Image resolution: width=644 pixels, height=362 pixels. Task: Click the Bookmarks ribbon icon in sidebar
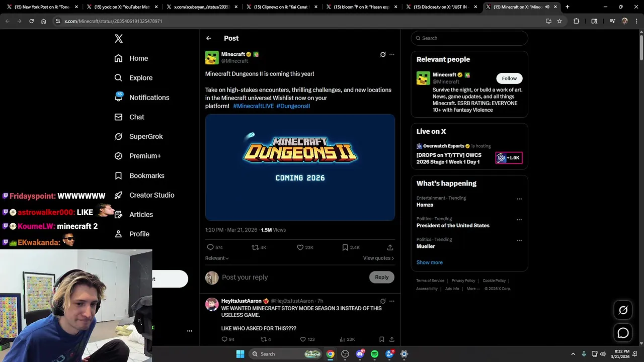[118, 175]
